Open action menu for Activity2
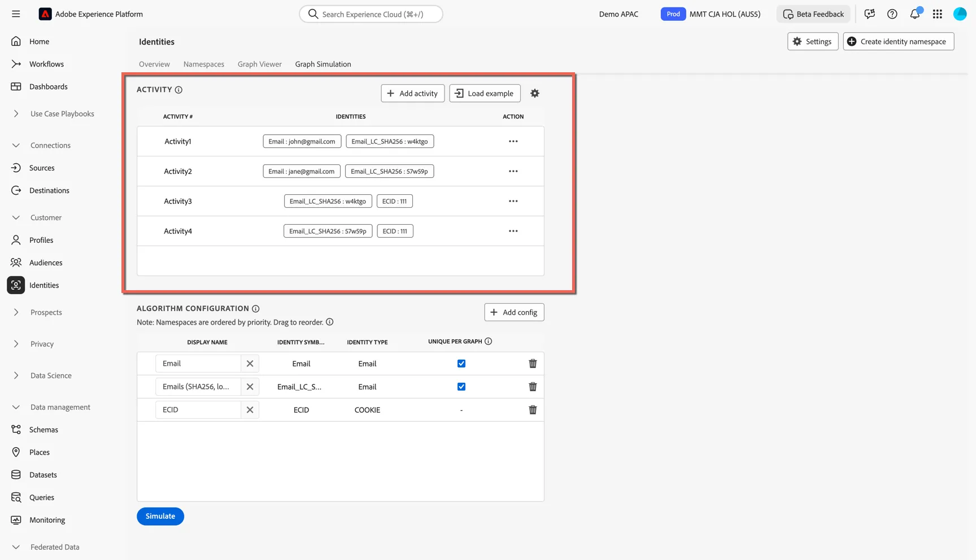The height and width of the screenshot is (560, 976). point(513,171)
